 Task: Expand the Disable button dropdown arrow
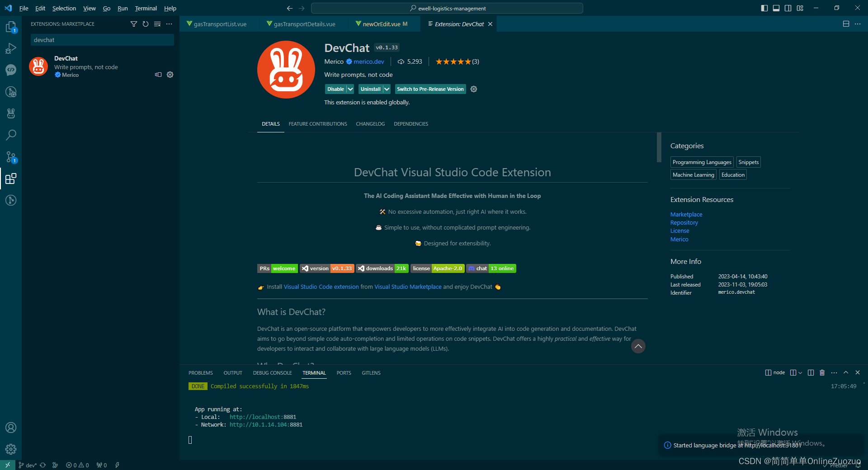[x=350, y=89]
